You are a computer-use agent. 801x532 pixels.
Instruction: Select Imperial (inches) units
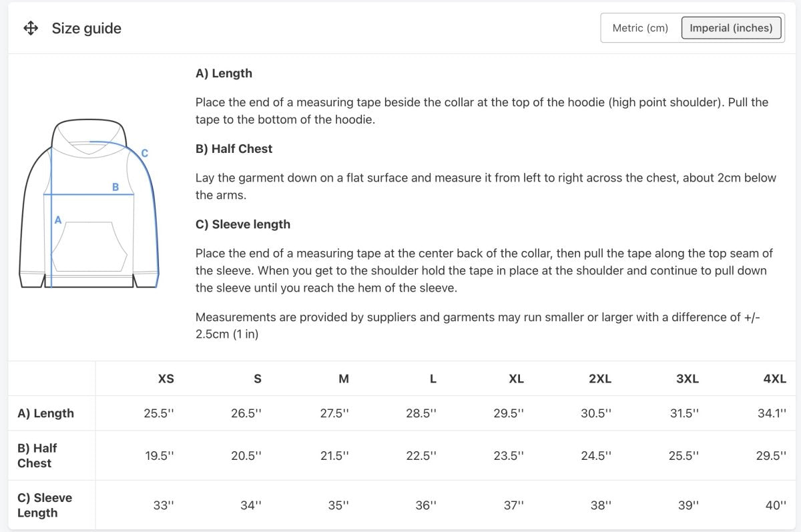[x=731, y=28]
